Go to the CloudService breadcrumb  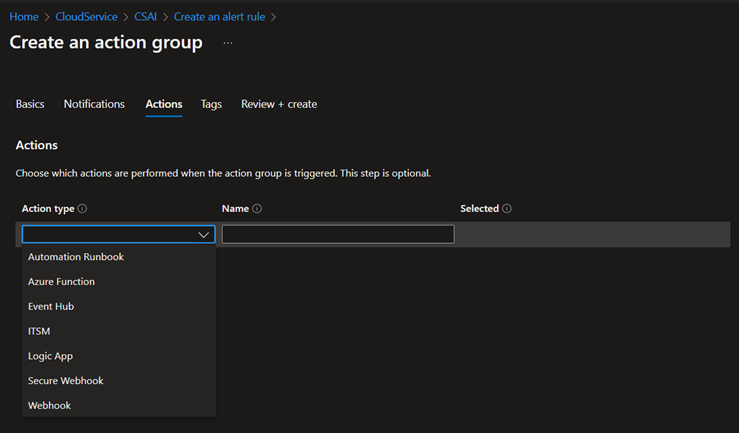pos(86,17)
